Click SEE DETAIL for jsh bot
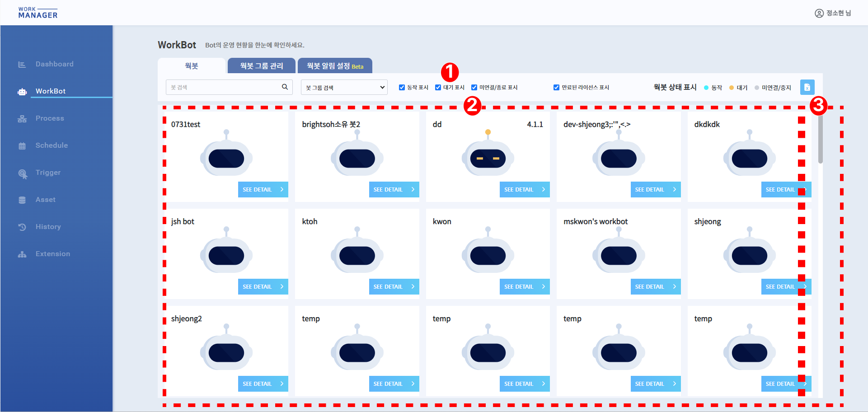The image size is (868, 412). tap(263, 286)
